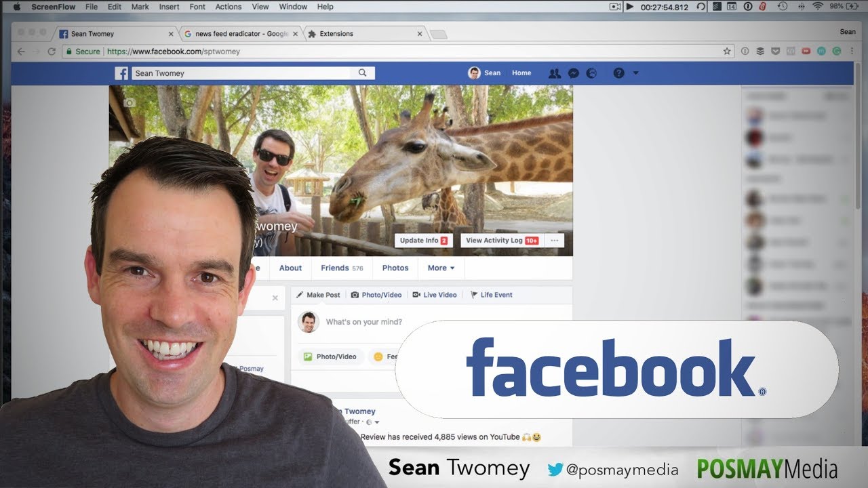Go to Facebook Home link

(521, 73)
